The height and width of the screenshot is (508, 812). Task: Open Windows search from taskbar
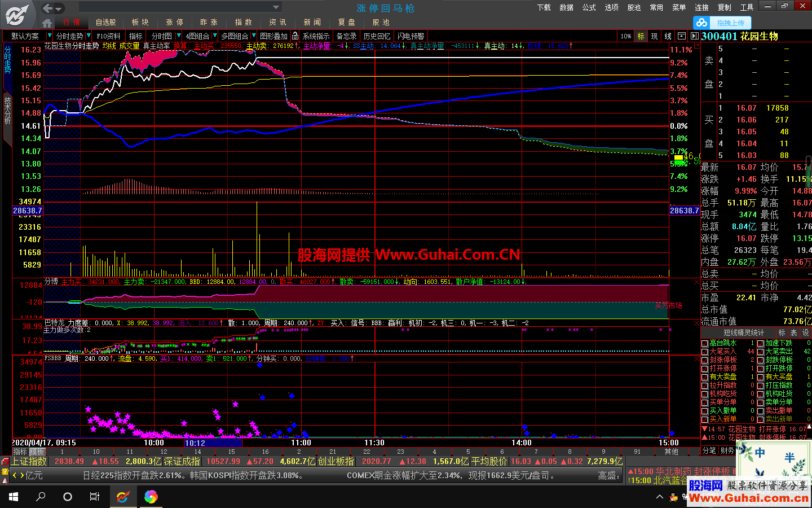[x=41, y=497]
